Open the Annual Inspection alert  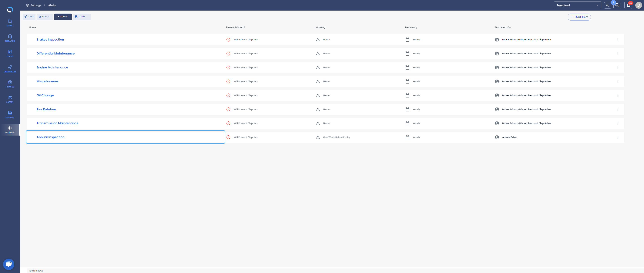pyautogui.click(x=51, y=137)
